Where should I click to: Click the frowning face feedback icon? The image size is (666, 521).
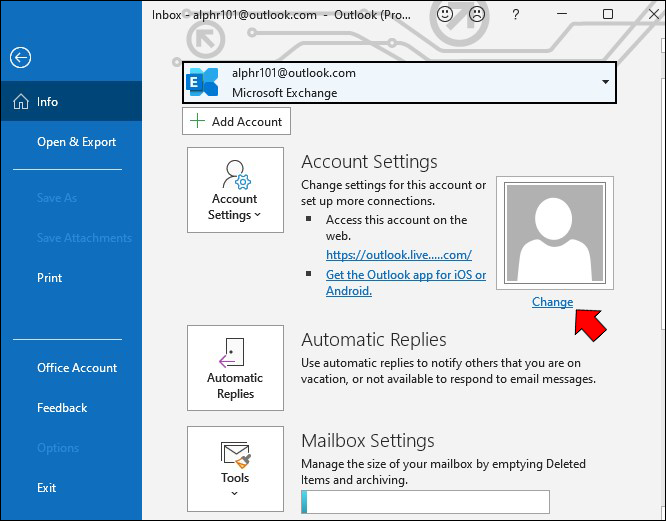[477, 14]
